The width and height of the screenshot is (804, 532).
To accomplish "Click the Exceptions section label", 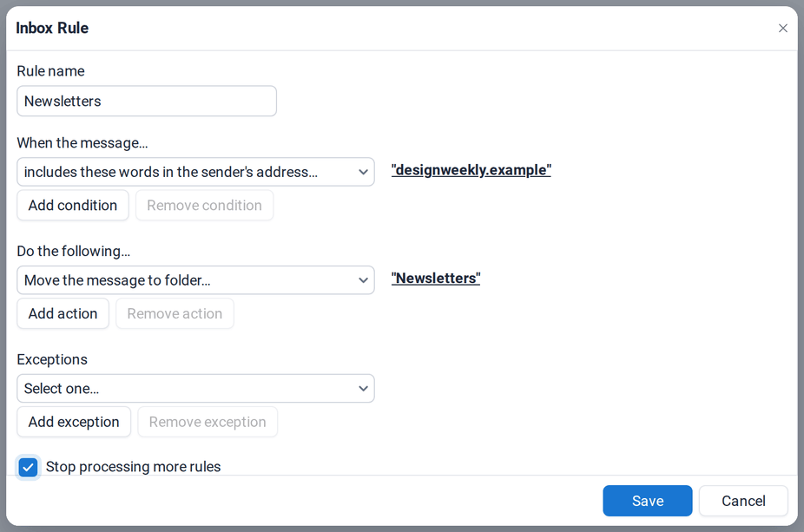I will pyautogui.click(x=52, y=359).
